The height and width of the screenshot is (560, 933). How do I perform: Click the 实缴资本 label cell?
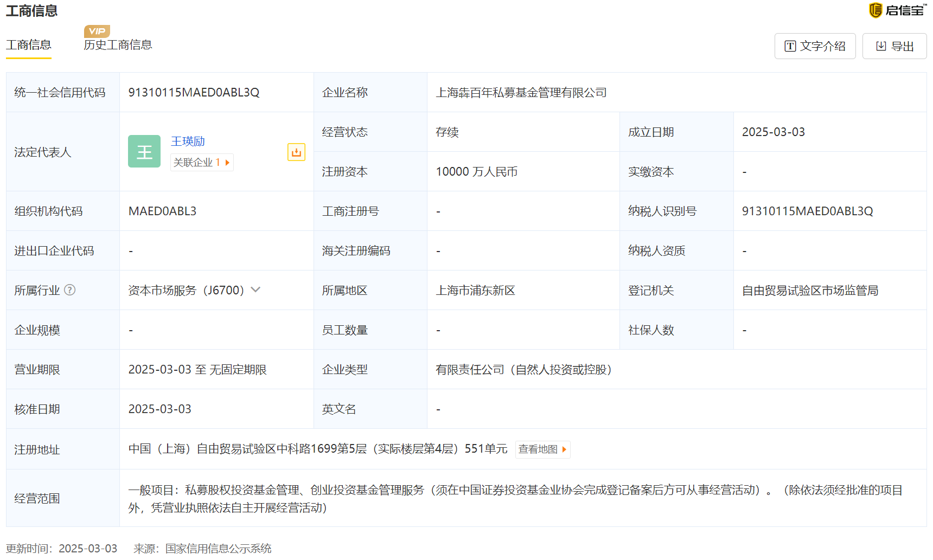676,172
